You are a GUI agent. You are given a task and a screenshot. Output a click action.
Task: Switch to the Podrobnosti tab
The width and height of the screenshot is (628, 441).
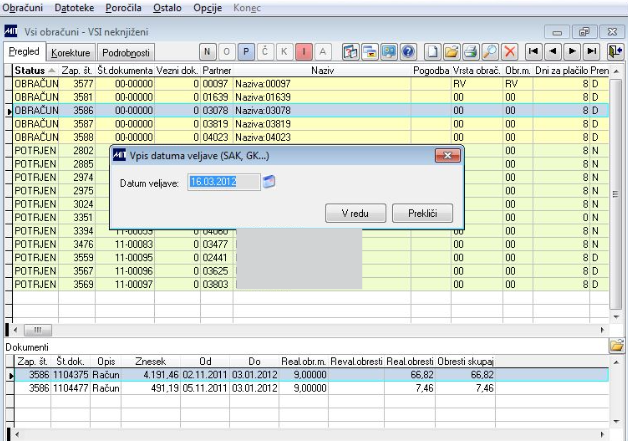[126, 52]
